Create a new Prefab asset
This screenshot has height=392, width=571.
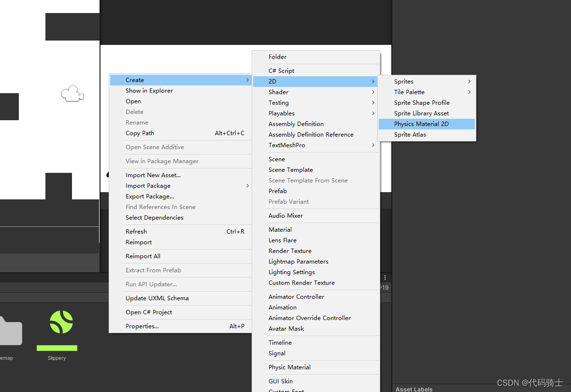pyautogui.click(x=277, y=191)
